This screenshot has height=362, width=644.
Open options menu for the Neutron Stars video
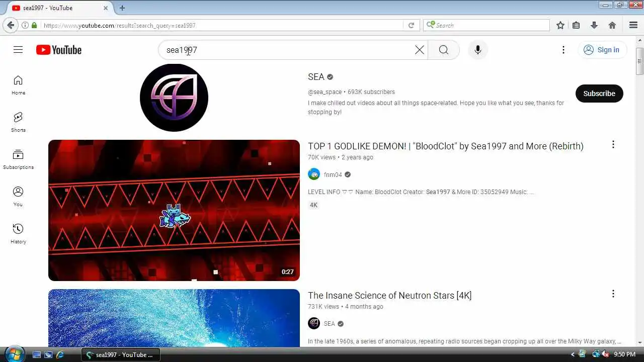[x=613, y=294]
